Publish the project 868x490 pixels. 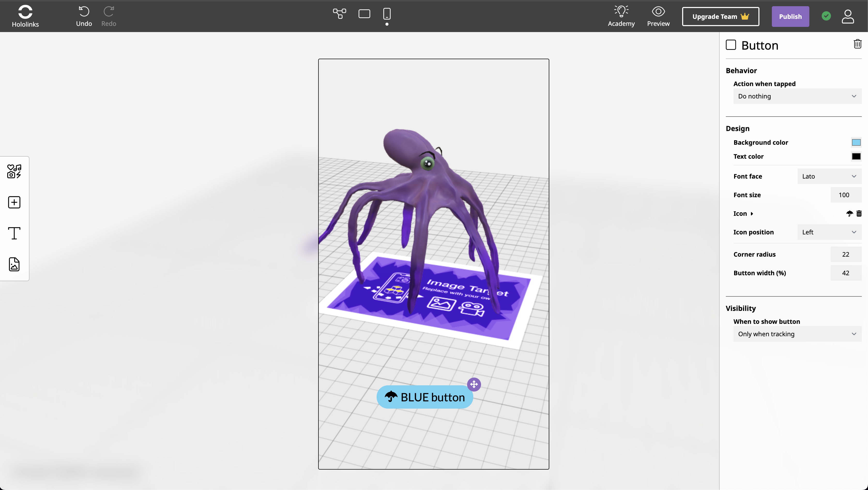click(x=790, y=17)
